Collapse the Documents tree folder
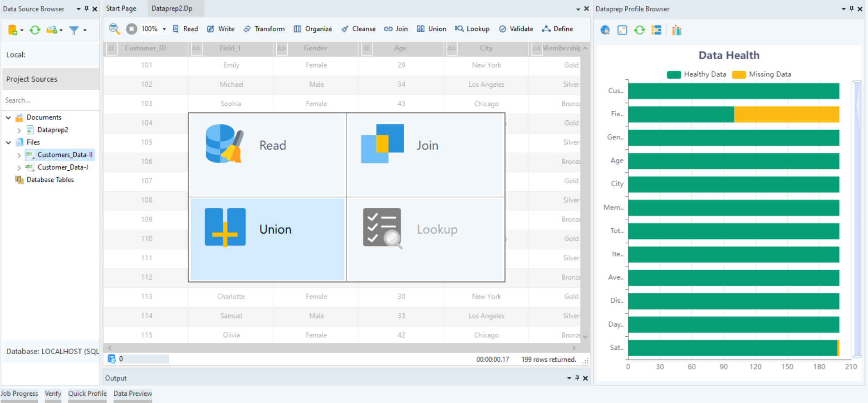Viewport: 868px width, 403px height. [x=9, y=118]
